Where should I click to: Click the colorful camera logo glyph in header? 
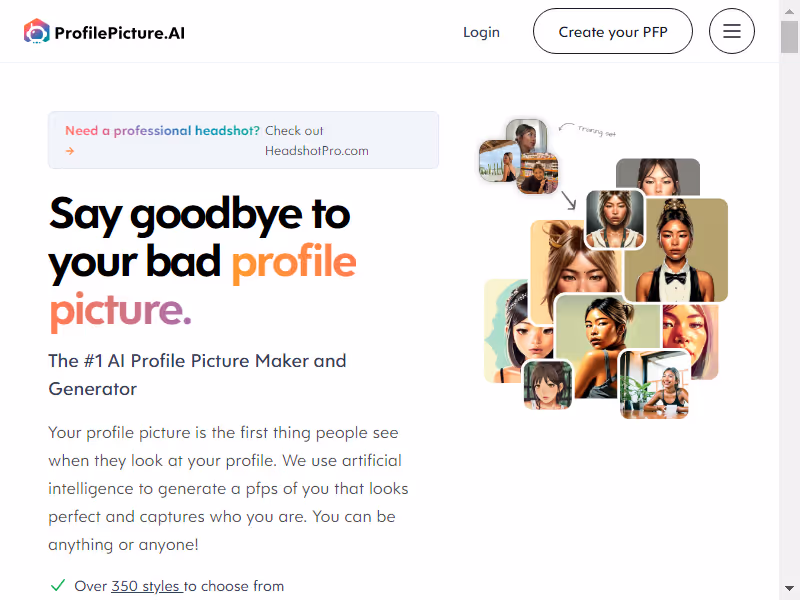tap(38, 31)
